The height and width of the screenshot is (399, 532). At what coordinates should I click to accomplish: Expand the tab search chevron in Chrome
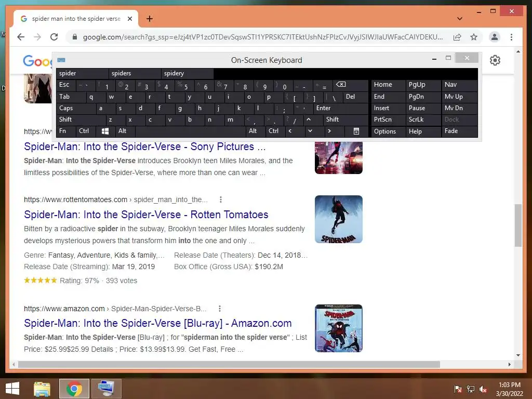pos(460,19)
